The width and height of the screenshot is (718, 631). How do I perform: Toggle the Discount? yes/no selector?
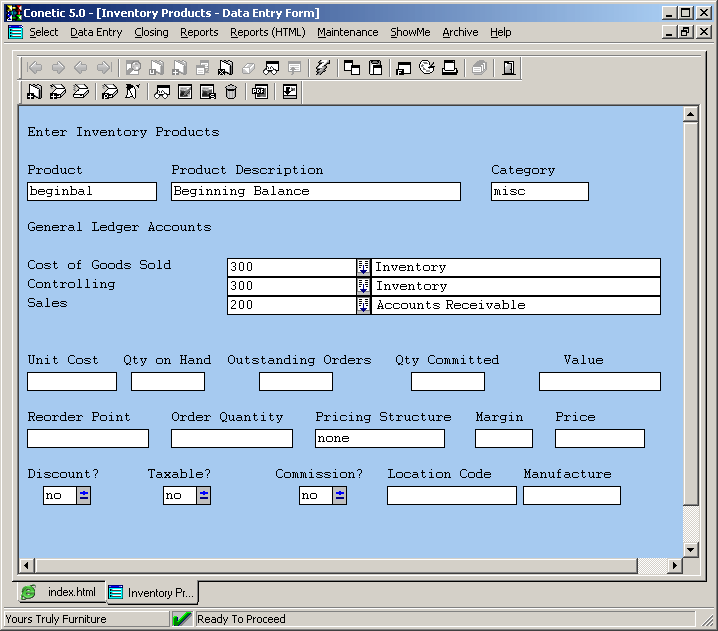84,495
